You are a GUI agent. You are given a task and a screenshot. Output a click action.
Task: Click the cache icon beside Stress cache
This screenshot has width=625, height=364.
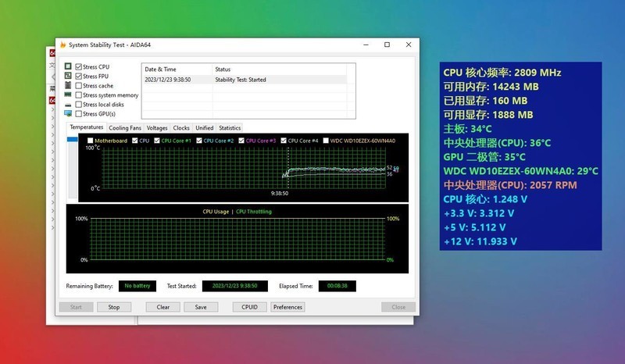coord(68,85)
